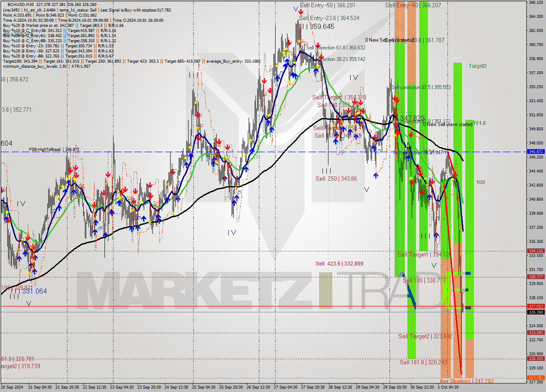This screenshot has width=546, height=392.
Task: Click the 366.150 price scale value
Action: (536, 3)
